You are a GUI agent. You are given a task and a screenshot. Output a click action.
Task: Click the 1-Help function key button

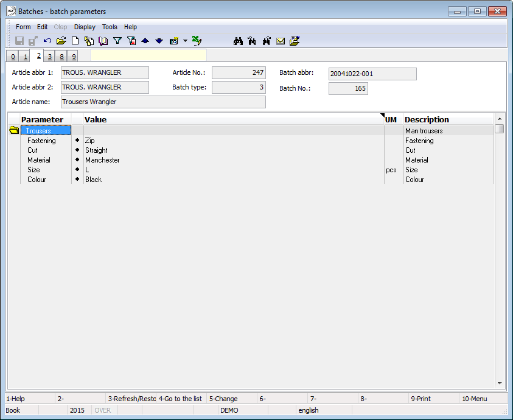click(x=30, y=399)
